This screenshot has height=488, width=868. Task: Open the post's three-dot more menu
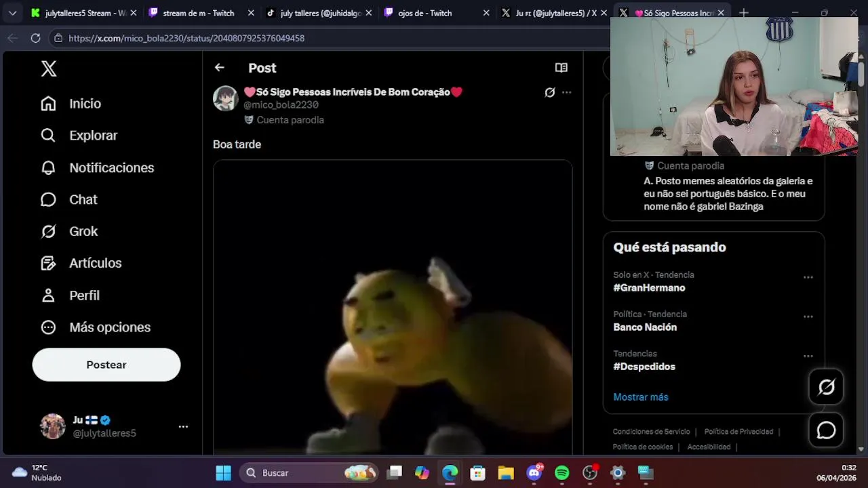pyautogui.click(x=566, y=92)
